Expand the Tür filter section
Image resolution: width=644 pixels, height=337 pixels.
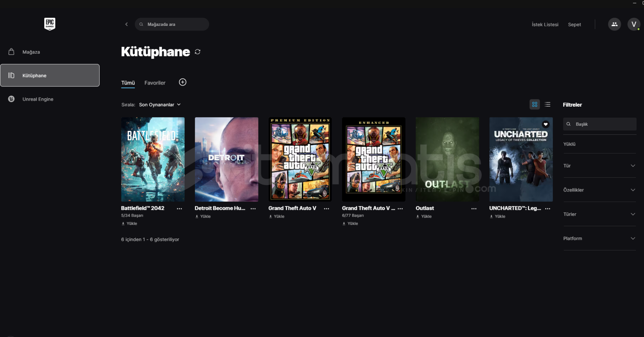[600, 166]
